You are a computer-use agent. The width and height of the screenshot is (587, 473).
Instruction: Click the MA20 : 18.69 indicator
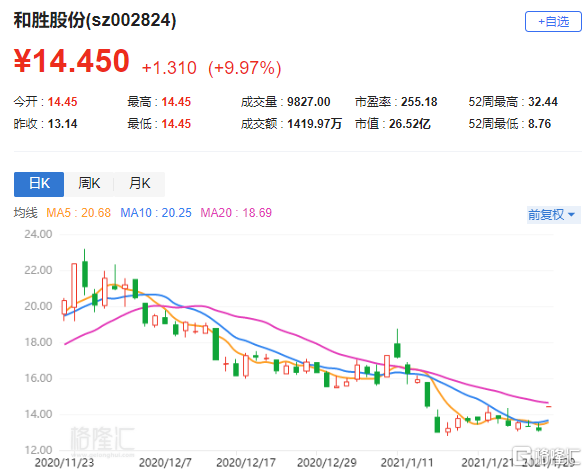(x=236, y=213)
